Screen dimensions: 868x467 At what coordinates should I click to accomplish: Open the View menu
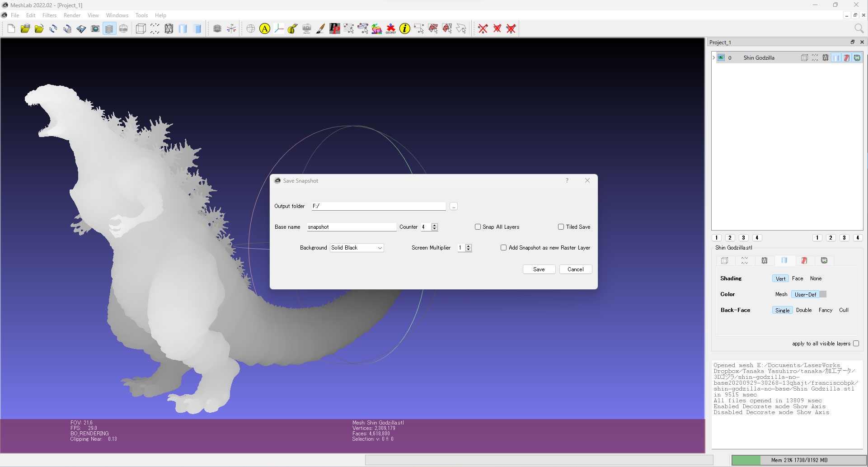[x=93, y=15]
